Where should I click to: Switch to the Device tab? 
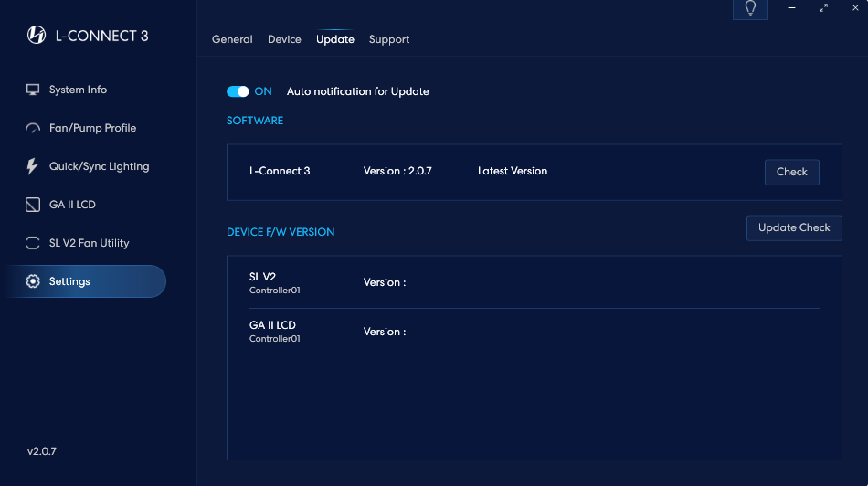tap(284, 39)
